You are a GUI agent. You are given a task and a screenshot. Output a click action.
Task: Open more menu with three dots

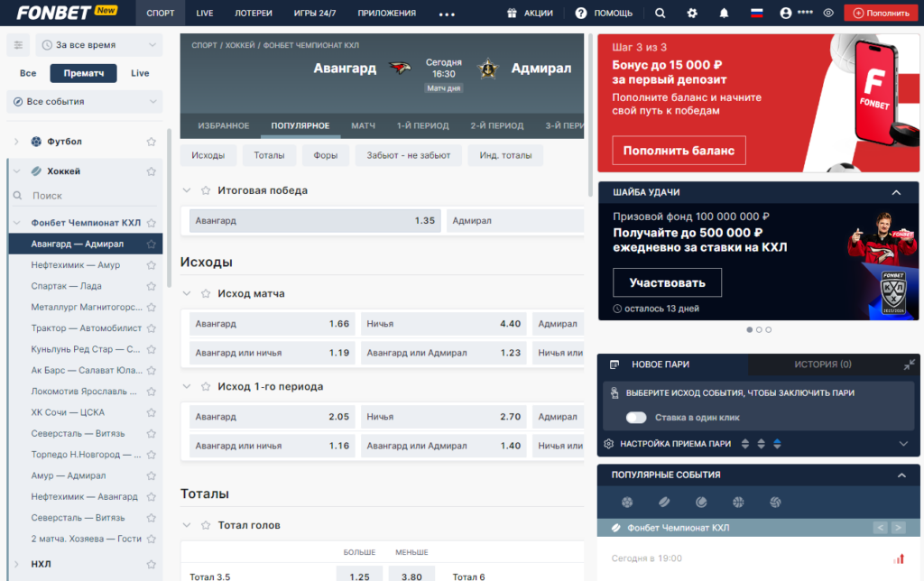[x=447, y=14]
